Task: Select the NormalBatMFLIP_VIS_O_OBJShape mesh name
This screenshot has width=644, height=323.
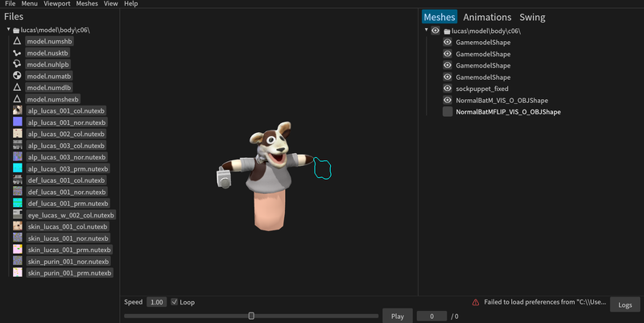Action: click(508, 112)
